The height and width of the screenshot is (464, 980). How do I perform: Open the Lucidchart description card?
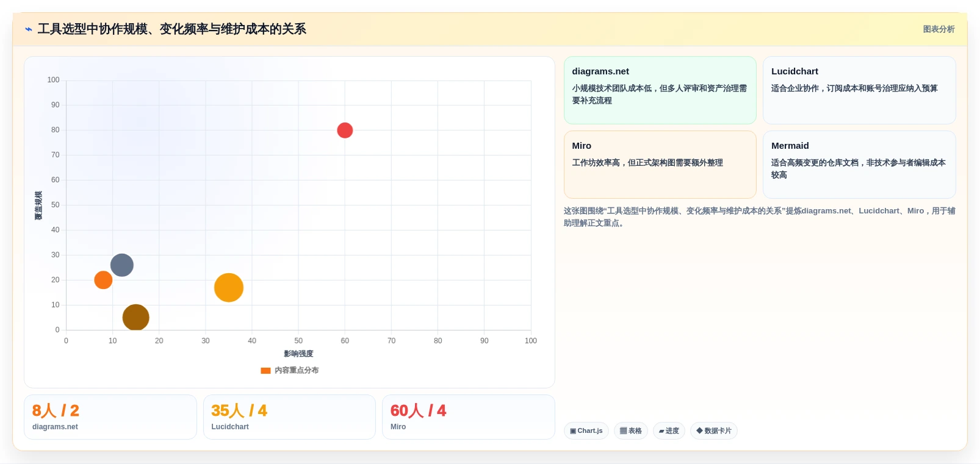pyautogui.click(x=859, y=90)
